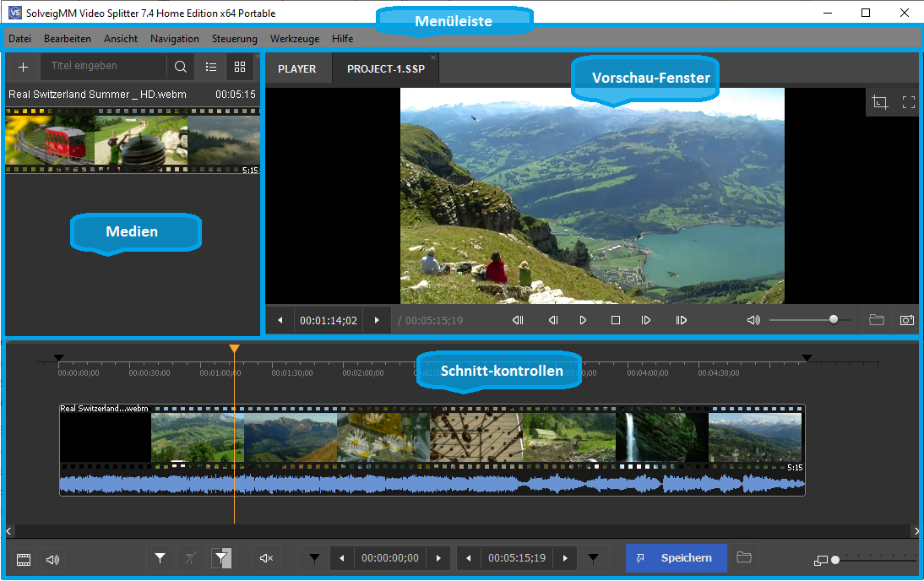
Task: Select Real Switzerland Summer _ HD.webm file name
Action: coord(97,95)
